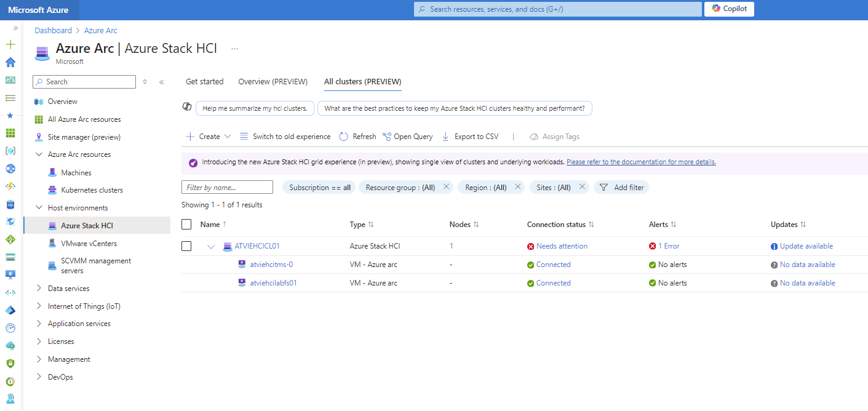
Task: Click the Create a resource plus icon
Action: point(10,44)
